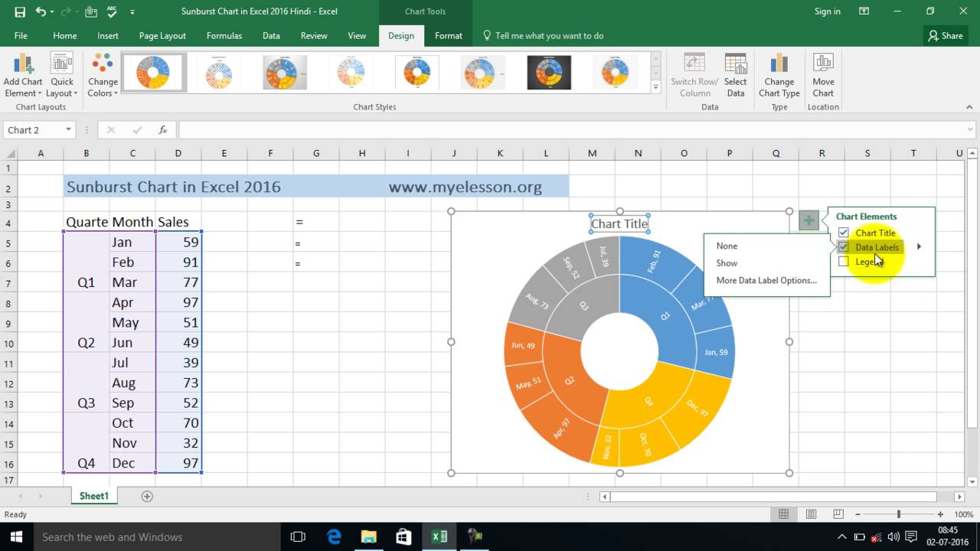Click the select-all corner of the sheet
Image resolution: width=980 pixels, height=551 pixels.
(x=8, y=153)
